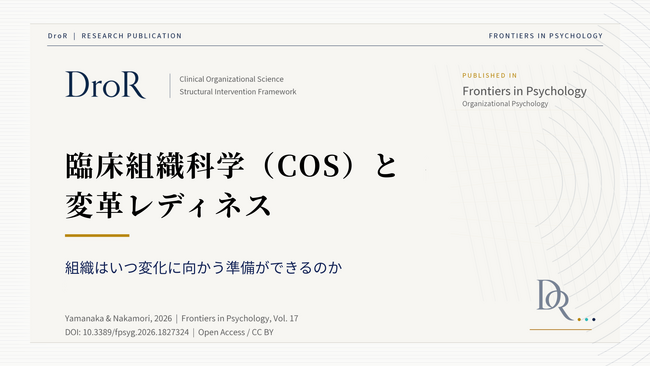Click the large DroR logo wordmark

pyautogui.click(x=106, y=85)
